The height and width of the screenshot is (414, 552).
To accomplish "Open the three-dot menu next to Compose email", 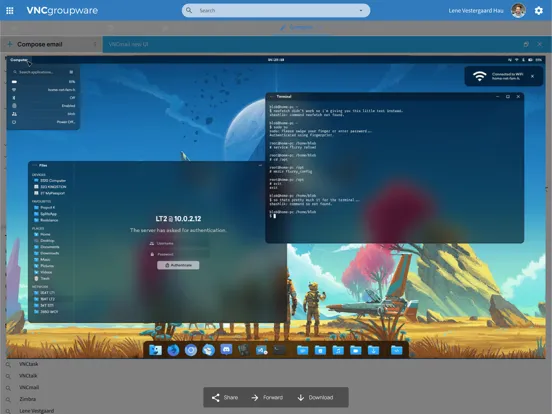I will pyautogui.click(x=95, y=44).
